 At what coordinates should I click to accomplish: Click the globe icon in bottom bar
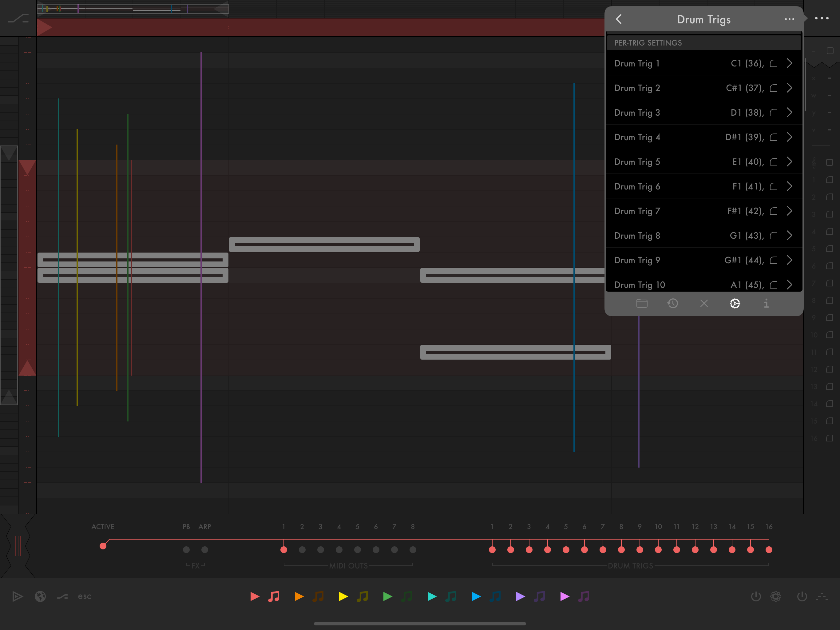tap(40, 596)
